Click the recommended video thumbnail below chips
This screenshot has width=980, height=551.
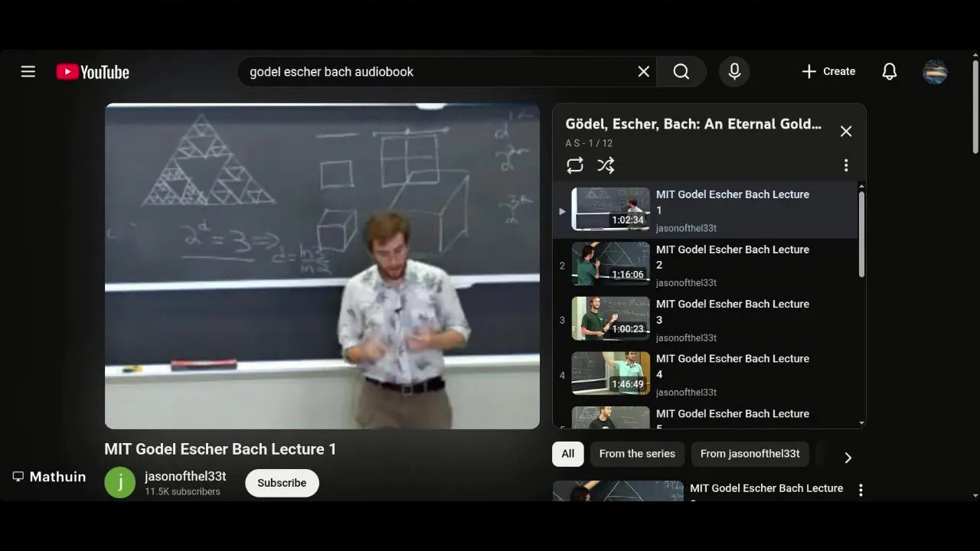(x=618, y=491)
